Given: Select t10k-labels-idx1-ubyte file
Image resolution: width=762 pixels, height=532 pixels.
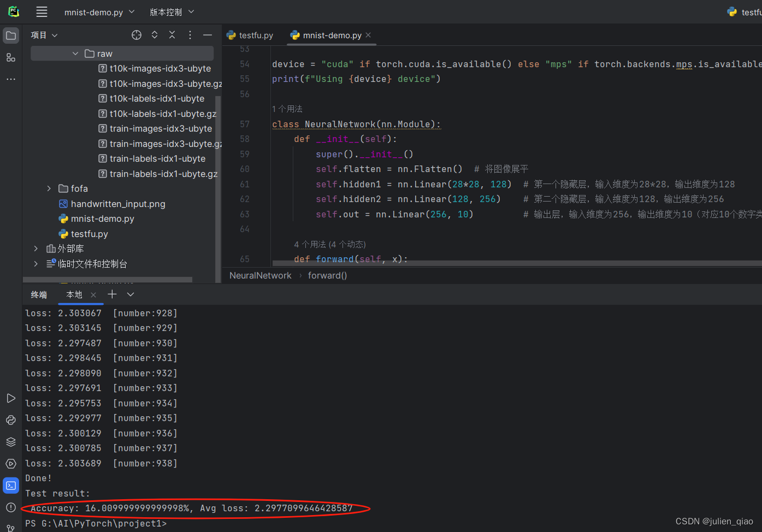Looking at the screenshot, I should 151,98.
